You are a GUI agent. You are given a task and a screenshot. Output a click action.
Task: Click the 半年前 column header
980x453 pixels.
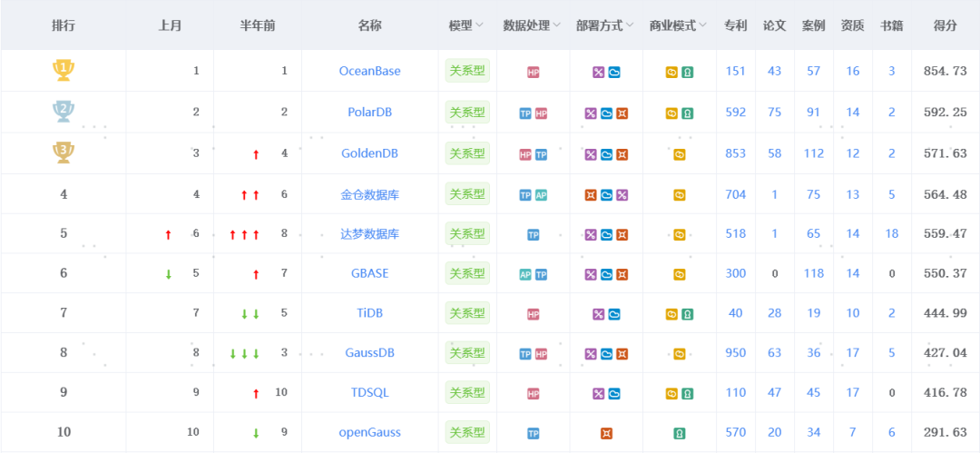[258, 25]
